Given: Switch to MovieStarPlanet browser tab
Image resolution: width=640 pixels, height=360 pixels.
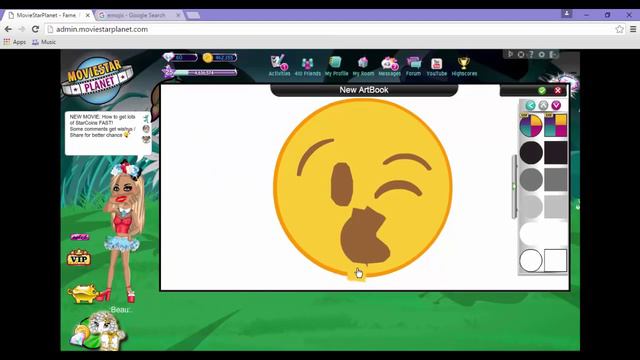Looking at the screenshot, I should [x=47, y=15].
